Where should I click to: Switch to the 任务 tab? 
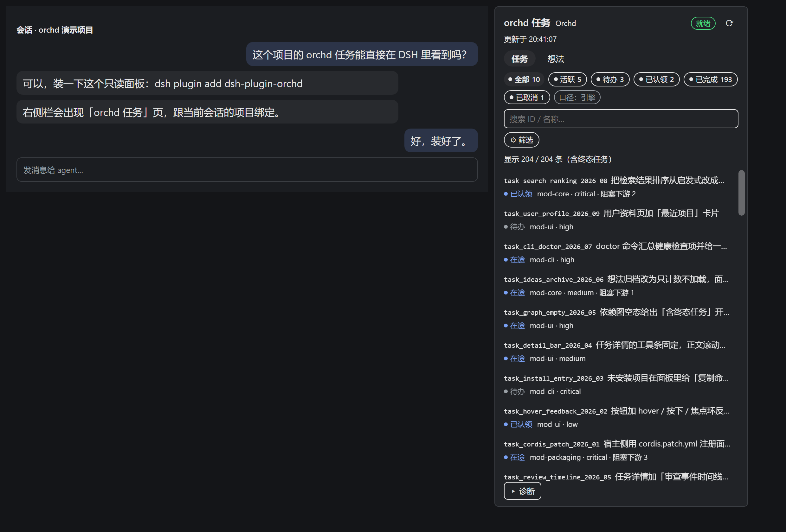pos(519,59)
